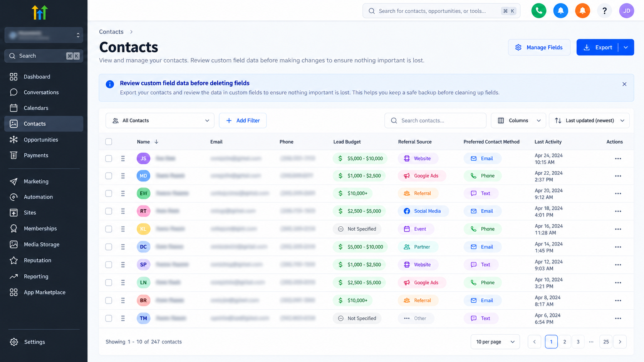
Task: Open actions menu for Apr 6, 2024 row
Action: (x=618, y=318)
